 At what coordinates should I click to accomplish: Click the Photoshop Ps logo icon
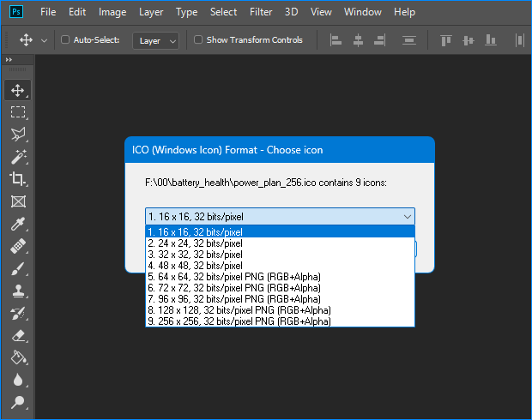pyautogui.click(x=16, y=12)
